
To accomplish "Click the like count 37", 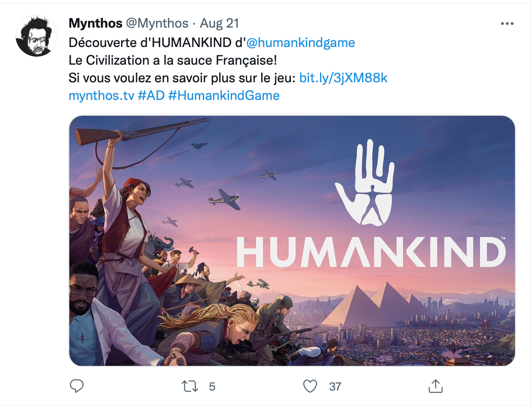I will pos(335,386).
